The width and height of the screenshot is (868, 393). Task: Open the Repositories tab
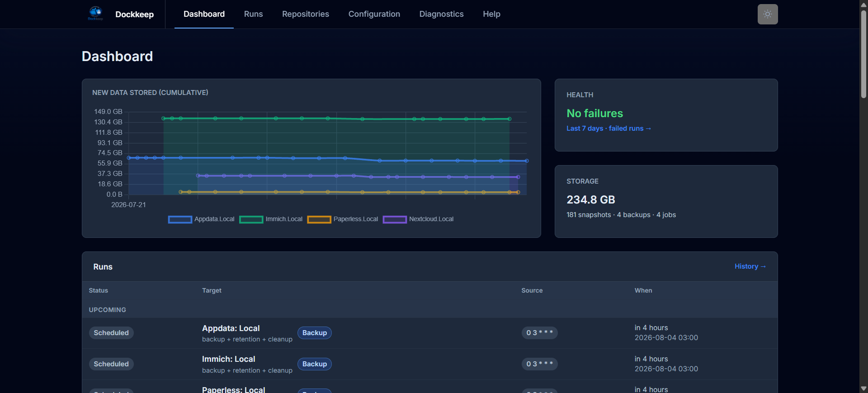click(x=306, y=14)
